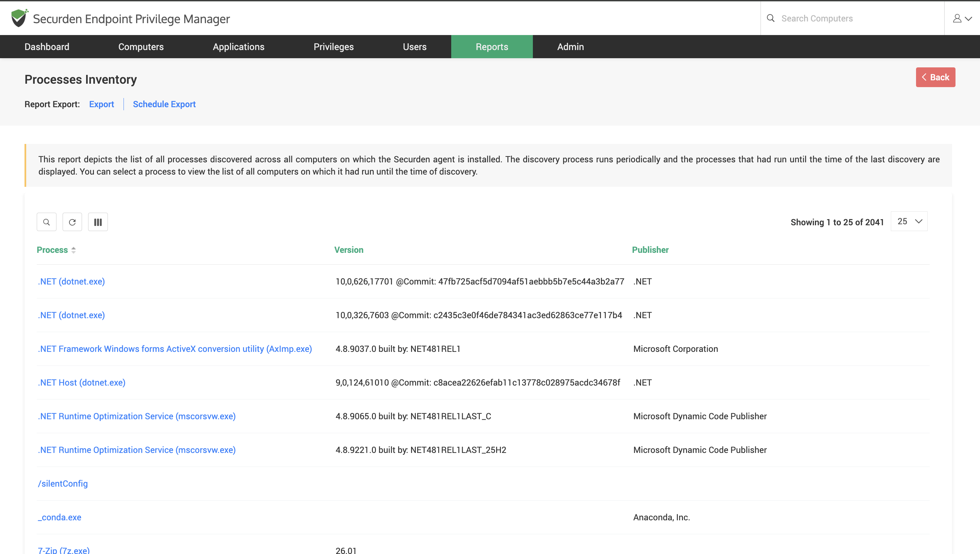Click the Processes Inventory heading
The height and width of the screenshot is (554, 980).
tap(81, 80)
